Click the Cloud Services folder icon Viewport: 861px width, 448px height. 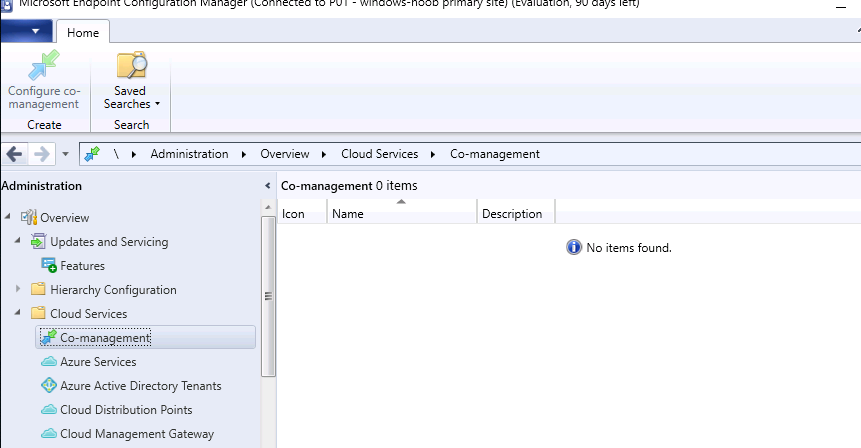(x=38, y=313)
